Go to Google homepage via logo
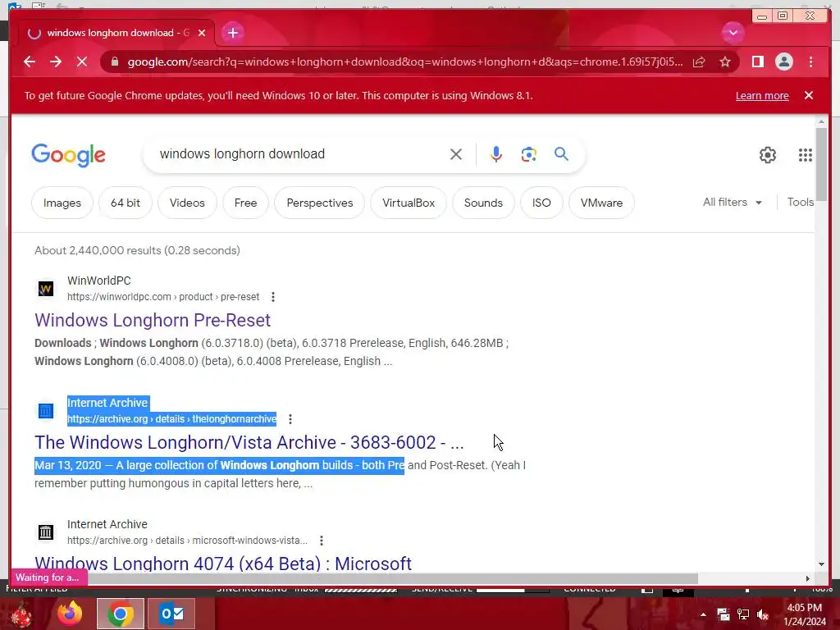Viewport: 840px width, 630px height. coord(69,155)
